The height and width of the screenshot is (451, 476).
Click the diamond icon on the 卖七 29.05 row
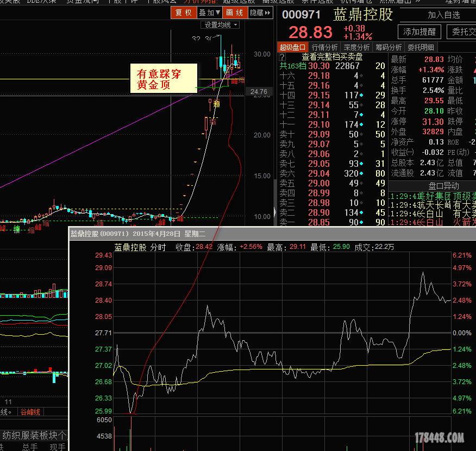361,164
